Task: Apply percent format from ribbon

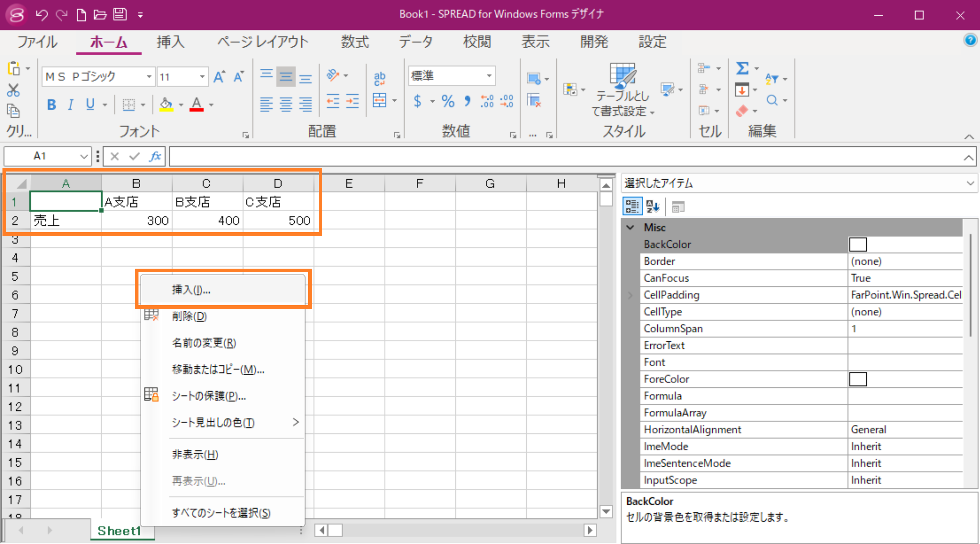Action: click(448, 101)
